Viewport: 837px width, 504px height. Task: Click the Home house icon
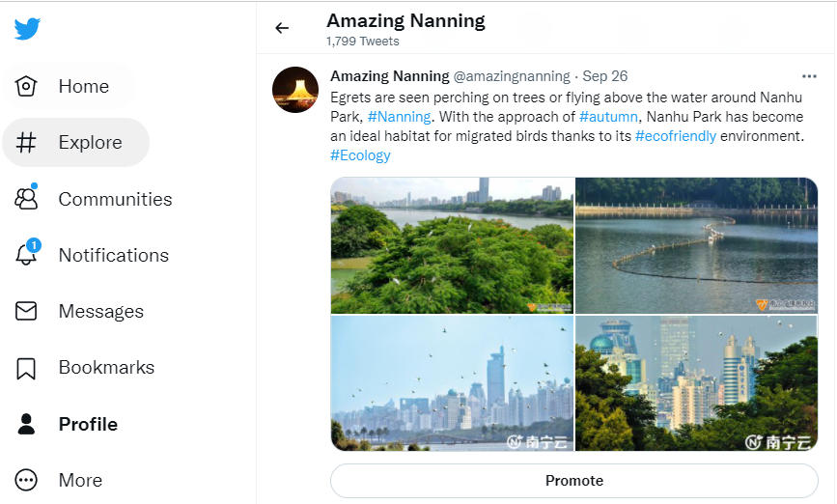(26, 86)
